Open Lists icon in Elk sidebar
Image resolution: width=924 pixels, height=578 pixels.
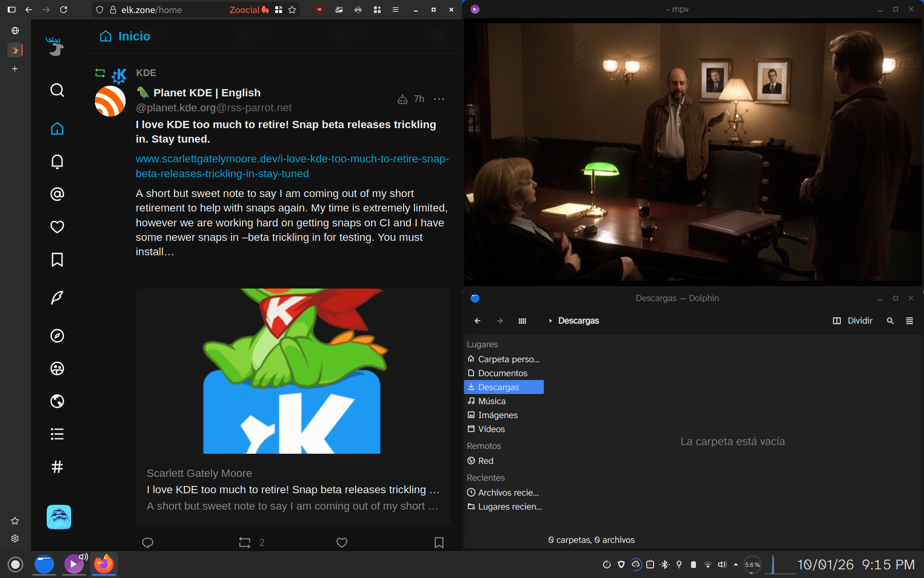(x=57, y=434)
